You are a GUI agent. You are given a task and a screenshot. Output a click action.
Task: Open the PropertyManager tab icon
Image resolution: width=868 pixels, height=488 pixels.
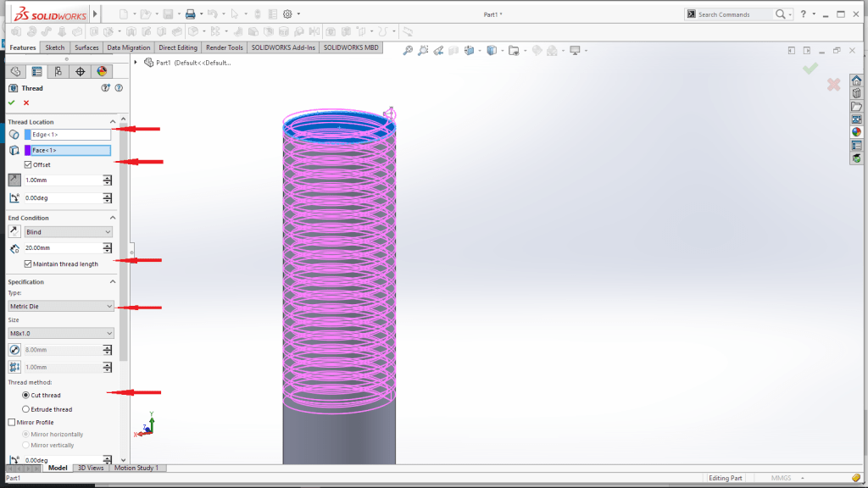click(x=36, y=71)
